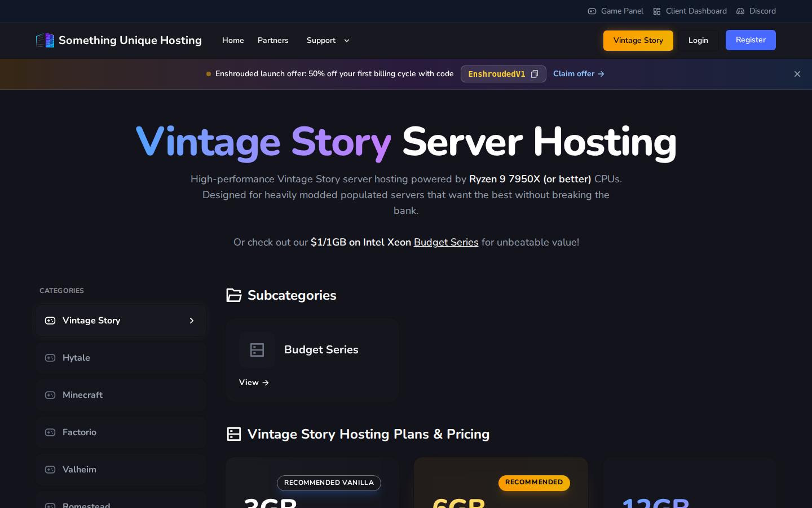Click the Hytale gamepad icon
812x508 pixels.
point(50,358)
